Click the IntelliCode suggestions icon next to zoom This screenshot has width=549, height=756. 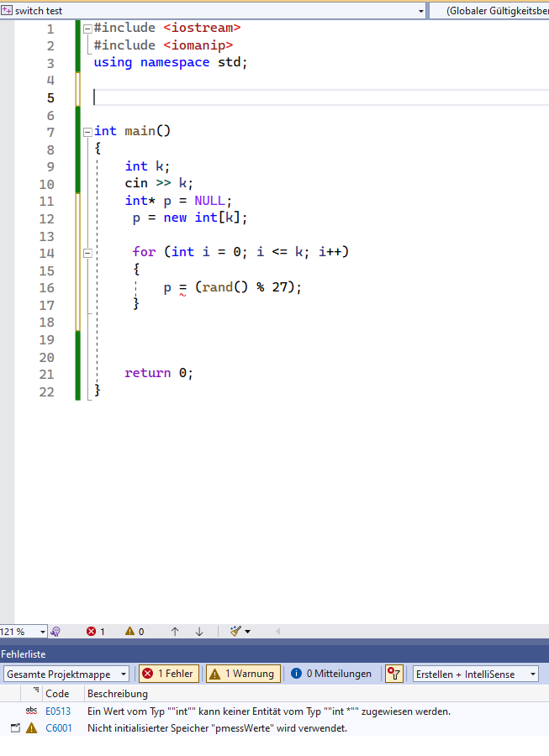tap(55, 632)
